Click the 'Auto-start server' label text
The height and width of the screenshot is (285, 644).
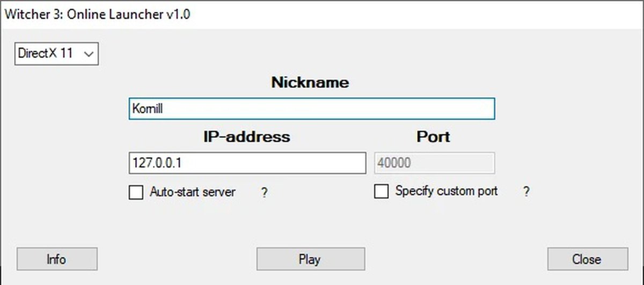pos(192,192)
